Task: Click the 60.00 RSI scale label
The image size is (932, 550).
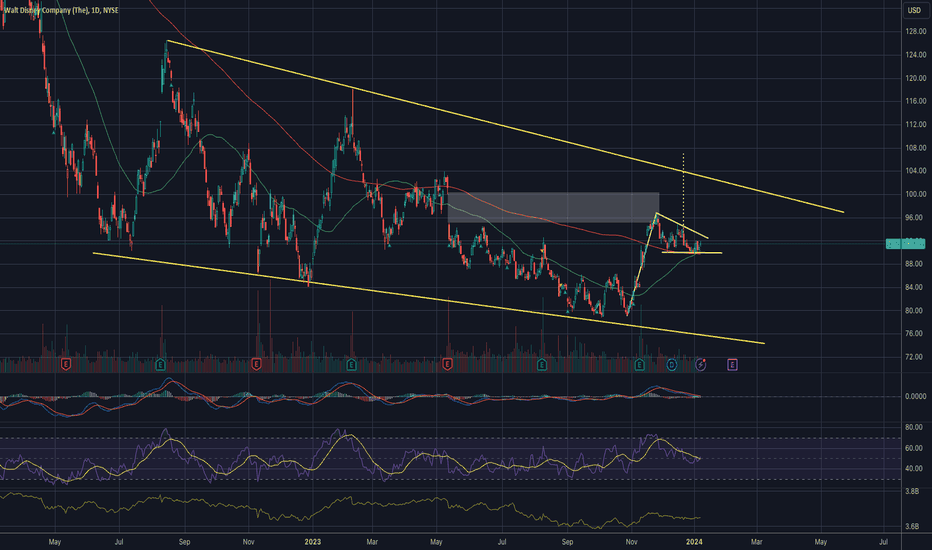Action: pyautogui.click(x=914, y=448)
